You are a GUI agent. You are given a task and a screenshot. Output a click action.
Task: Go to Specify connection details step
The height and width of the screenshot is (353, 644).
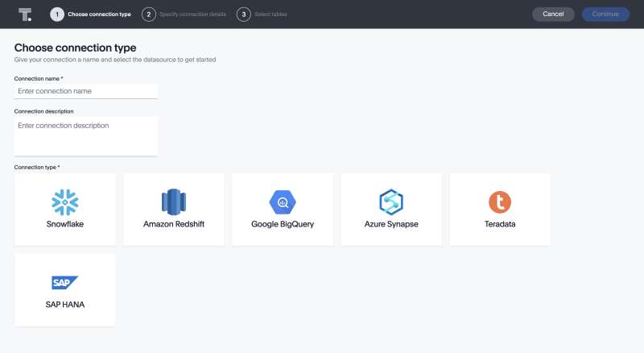tap(192, 15)
